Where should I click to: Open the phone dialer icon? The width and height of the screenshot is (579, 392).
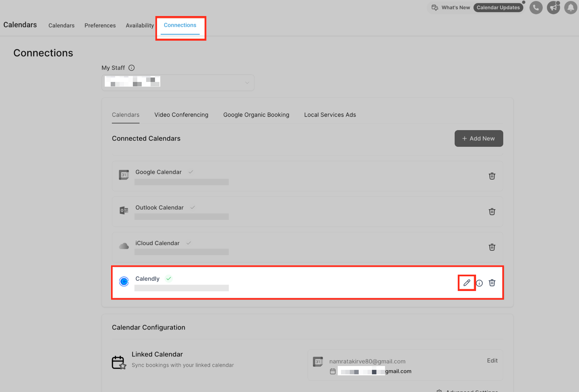[536, 7]
